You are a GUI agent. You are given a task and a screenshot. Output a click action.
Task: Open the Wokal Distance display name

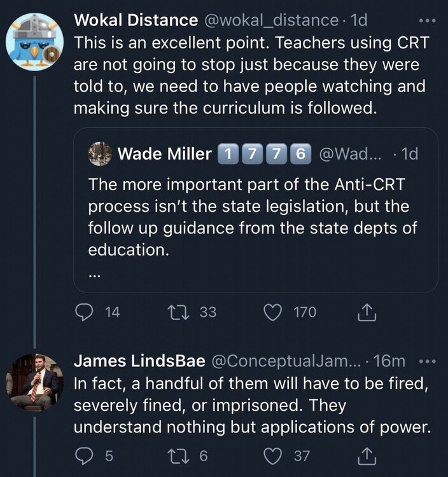136,20
